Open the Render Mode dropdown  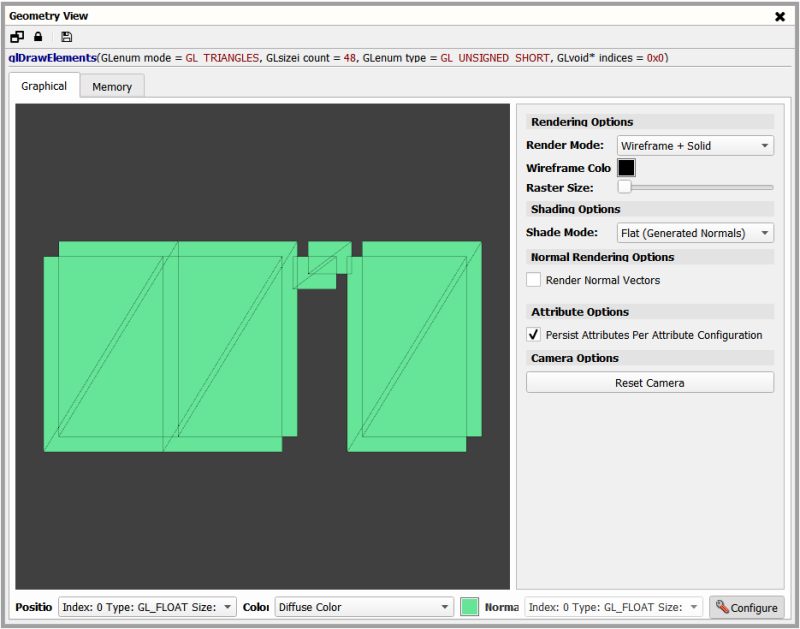point(695,146)
